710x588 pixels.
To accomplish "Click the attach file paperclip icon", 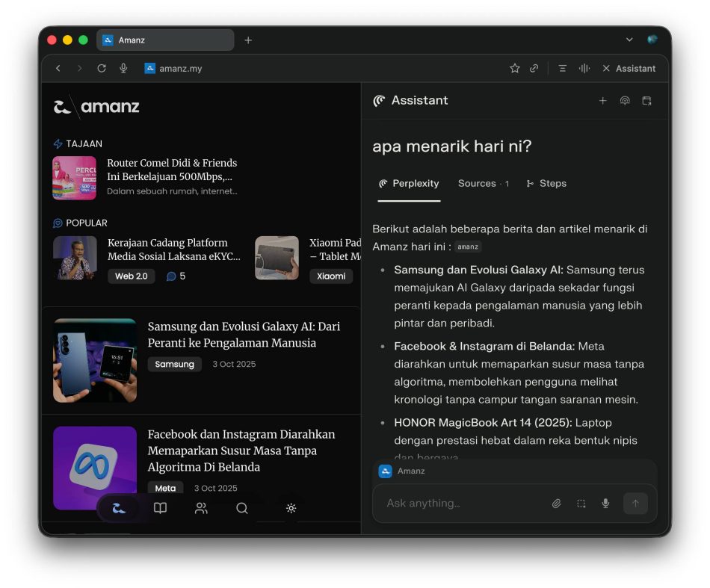I will point(556,504).
